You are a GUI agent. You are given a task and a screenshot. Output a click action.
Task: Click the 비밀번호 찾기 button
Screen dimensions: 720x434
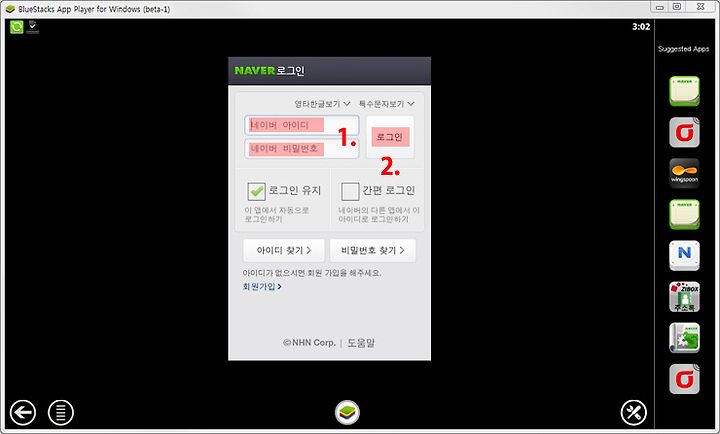click(x=373, y=250)
